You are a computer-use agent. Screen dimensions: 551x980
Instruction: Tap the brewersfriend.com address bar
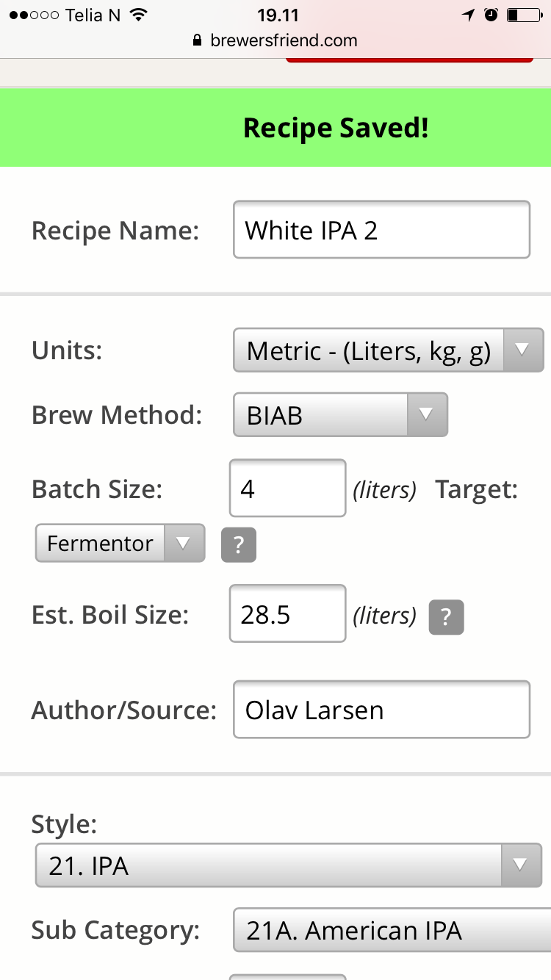(275, 40)
